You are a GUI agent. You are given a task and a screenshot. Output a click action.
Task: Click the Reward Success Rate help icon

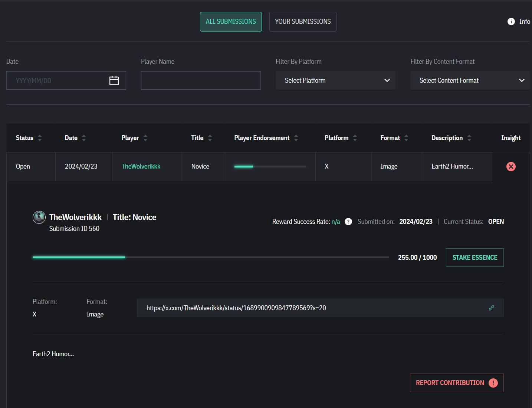coord(348,222)
